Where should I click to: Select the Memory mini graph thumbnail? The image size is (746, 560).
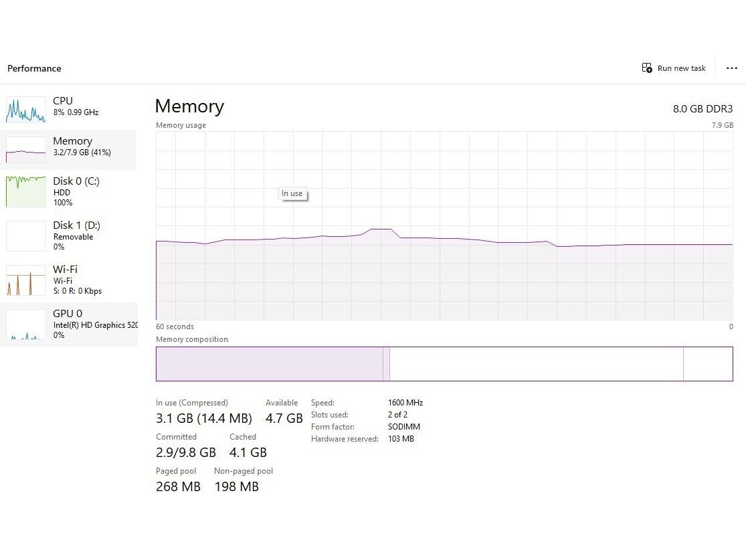click(x=26, y=150)
